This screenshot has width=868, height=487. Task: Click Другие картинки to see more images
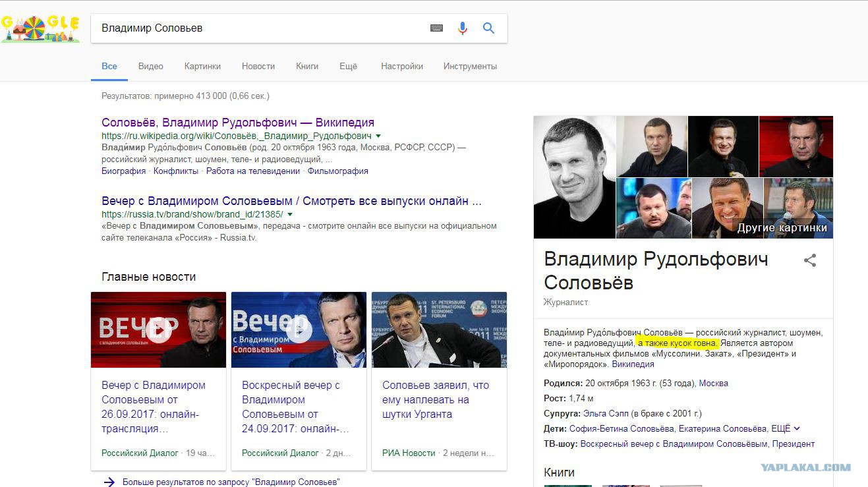pyautogui.click(x=782, y=228)
